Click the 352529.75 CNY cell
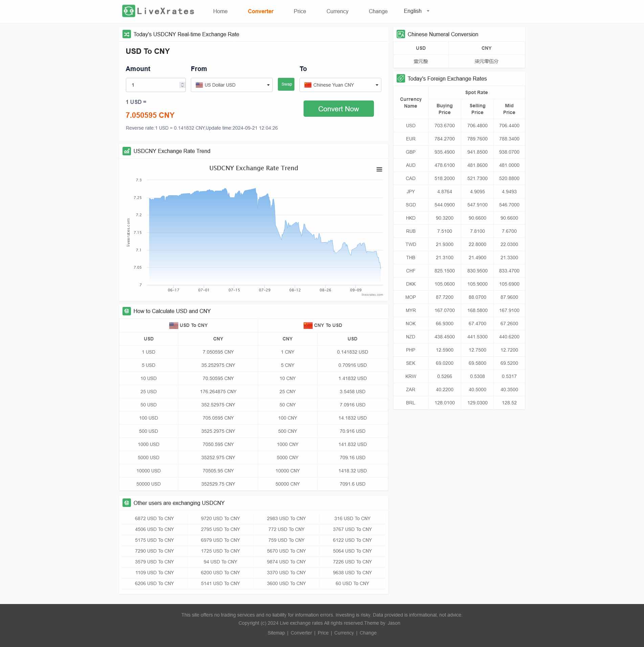The height and width of the screenshot is (647, 644). 218,484
